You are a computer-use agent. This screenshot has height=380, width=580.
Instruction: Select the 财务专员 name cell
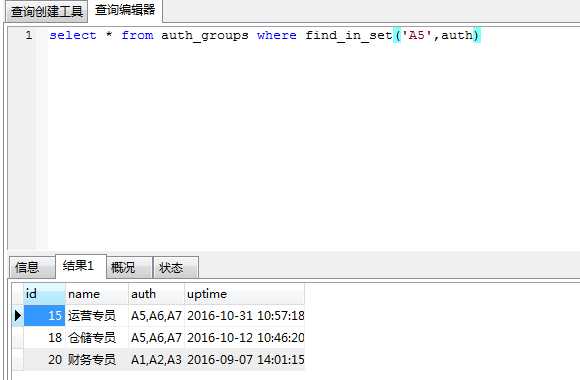coord(97,359)
